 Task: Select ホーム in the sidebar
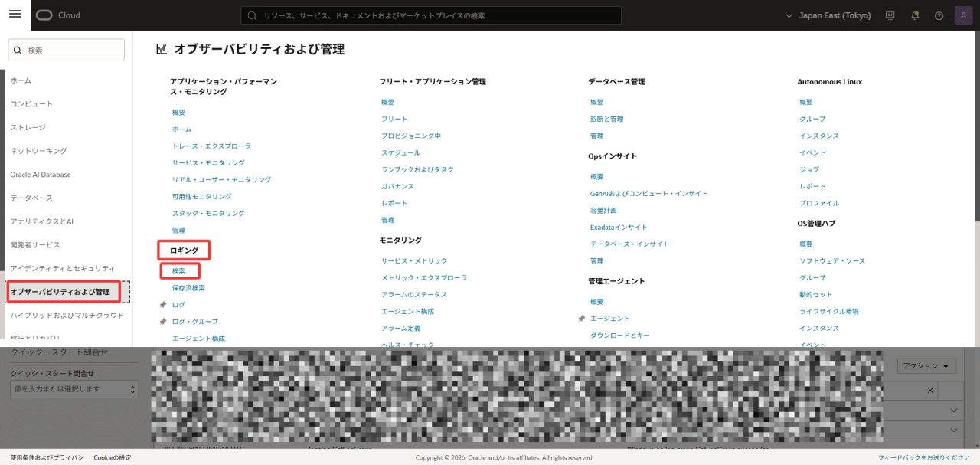tap(21, 80)
